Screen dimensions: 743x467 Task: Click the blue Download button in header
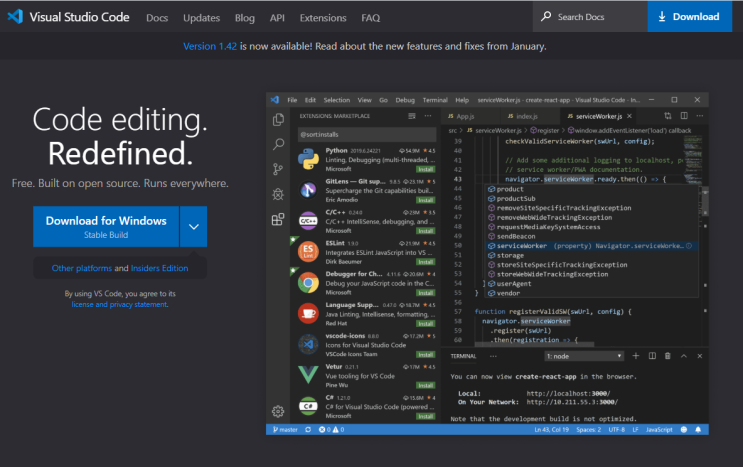coord(689,17)
